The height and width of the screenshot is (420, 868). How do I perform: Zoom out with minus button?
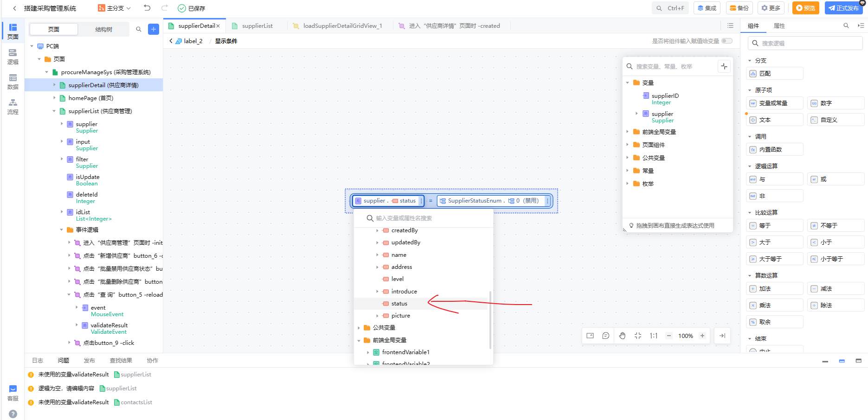[669, 336]
